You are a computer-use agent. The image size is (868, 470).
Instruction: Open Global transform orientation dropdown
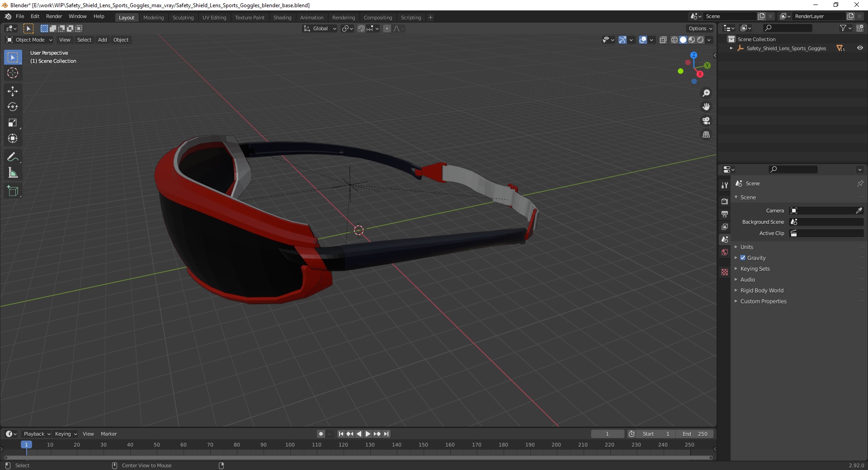320,28
